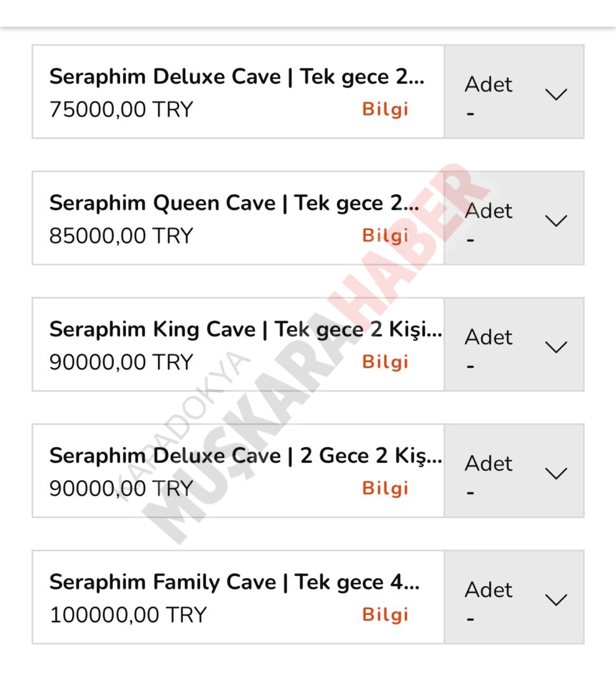
Task: Click the chevron arrow for Seraphim King Cave
Action: [x=556, y=347]
